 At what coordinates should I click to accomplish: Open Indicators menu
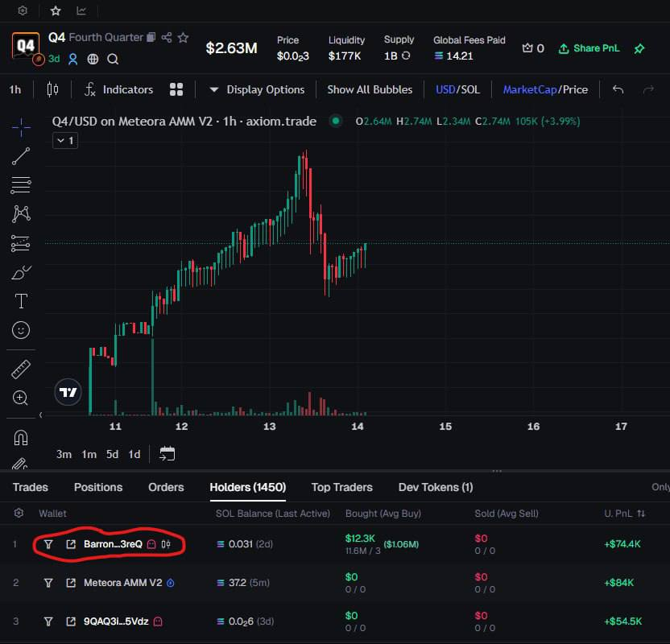coord(119,89)
